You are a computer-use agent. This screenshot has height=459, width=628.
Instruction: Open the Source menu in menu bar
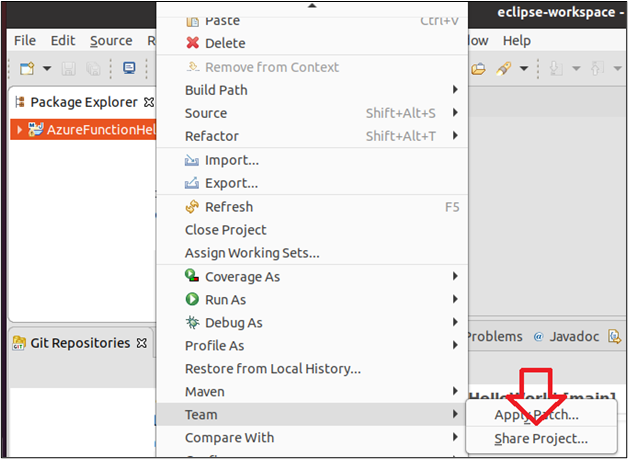click(x=111, y=41)
